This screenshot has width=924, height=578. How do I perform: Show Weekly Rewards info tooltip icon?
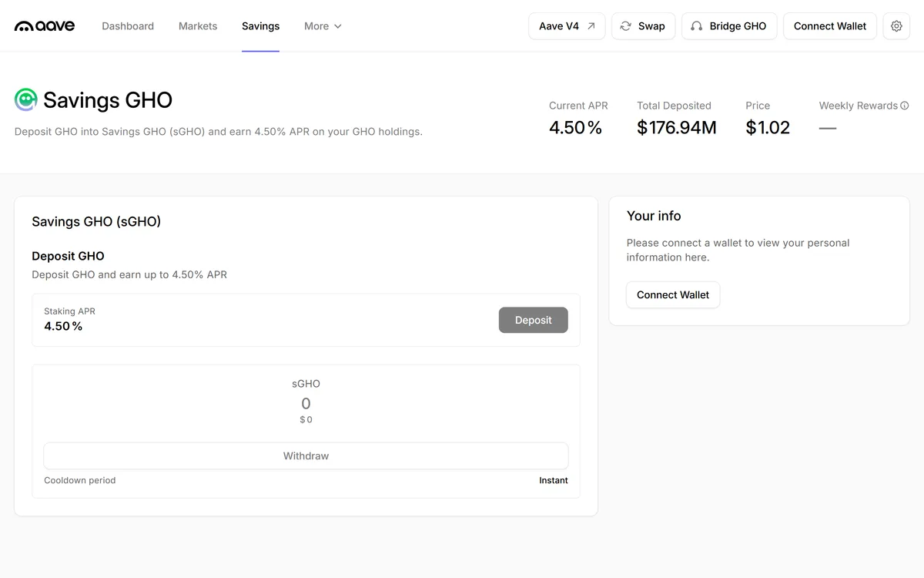pyautogui.click(x=905, y=106)
